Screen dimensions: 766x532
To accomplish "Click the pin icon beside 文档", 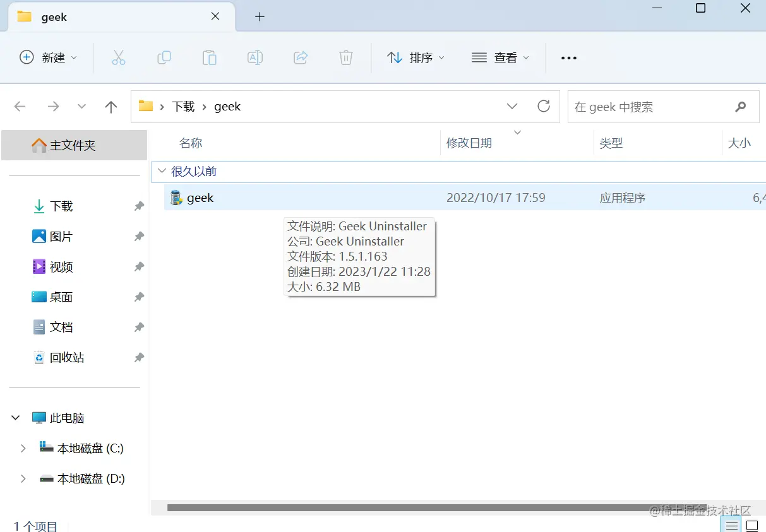I will tap(139, 328).
